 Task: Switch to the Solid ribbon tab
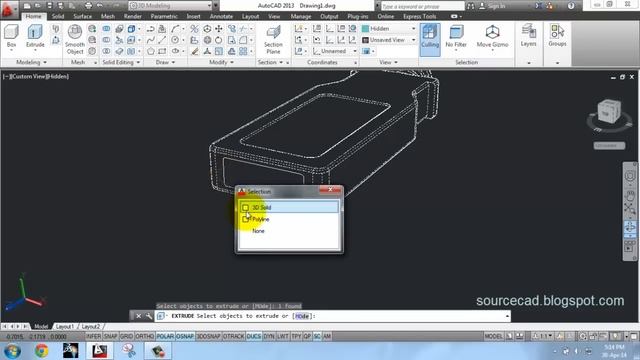coord(58,16)
